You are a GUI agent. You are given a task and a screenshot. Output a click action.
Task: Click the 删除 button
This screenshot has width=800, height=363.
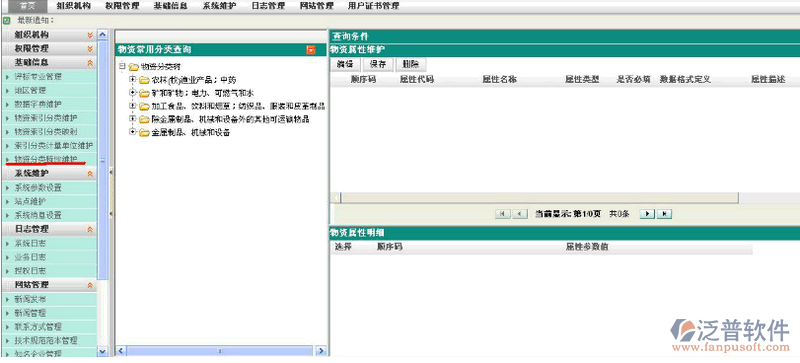(x=411, y=64)
